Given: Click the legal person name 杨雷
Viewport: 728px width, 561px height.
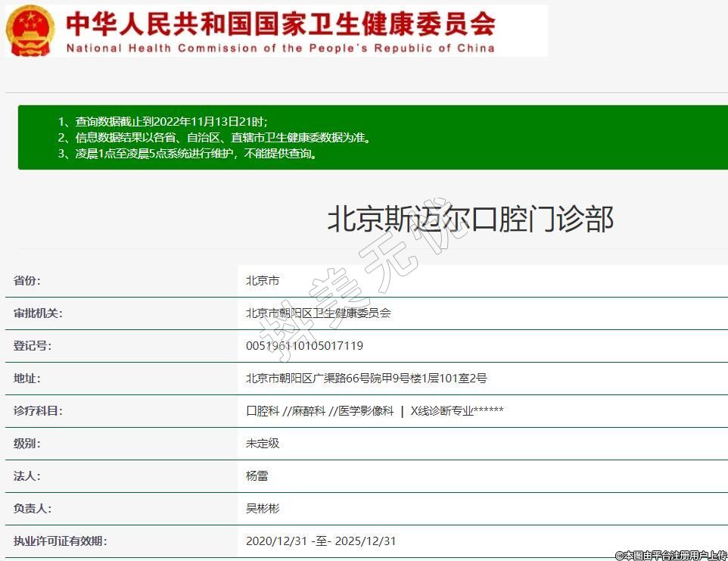Looking at the screenshot, I should coord(257,476).
